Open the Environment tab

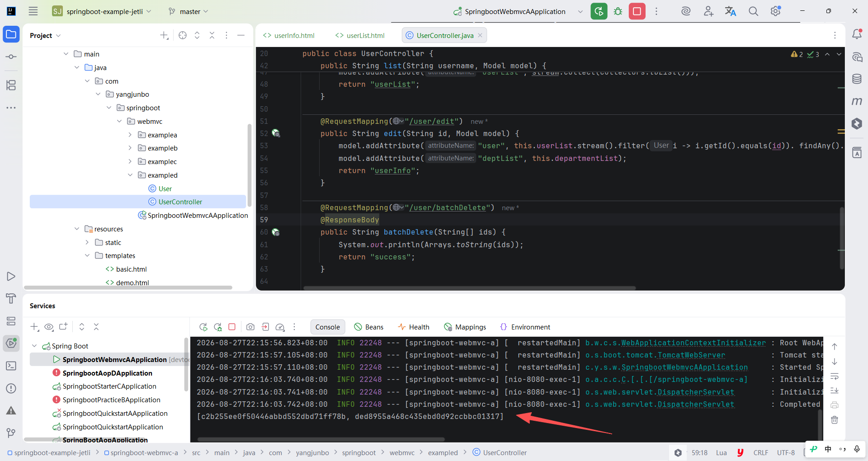tap(525, 327)
